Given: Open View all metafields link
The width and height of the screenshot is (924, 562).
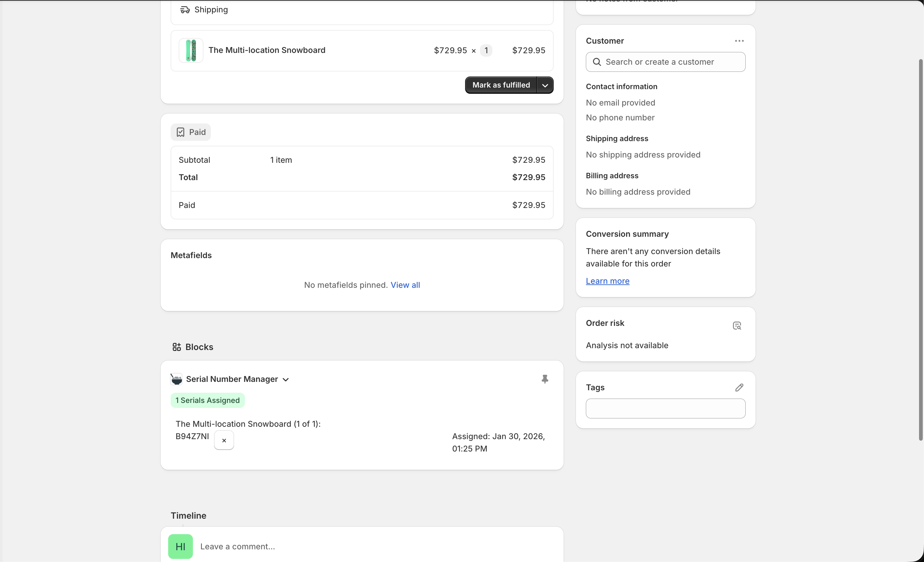Looking at the screenshot, I should [x=405, y=285].
